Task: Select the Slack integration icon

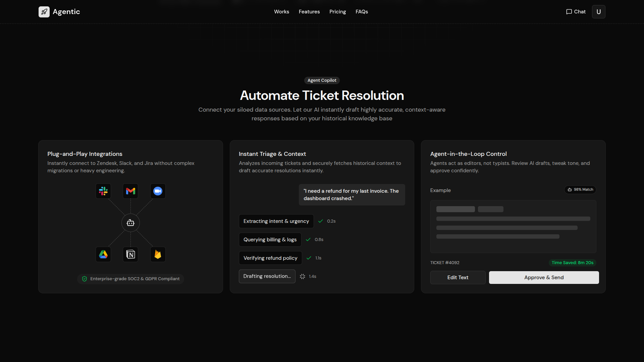Action: click(103, 191)
